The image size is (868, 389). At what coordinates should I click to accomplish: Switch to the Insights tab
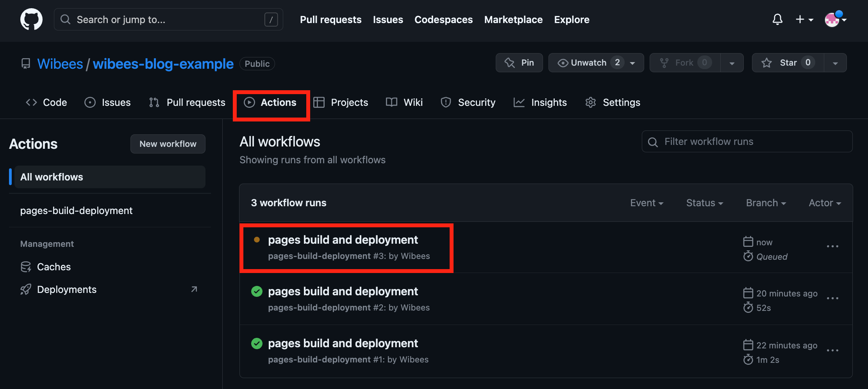tap(540, 102)
